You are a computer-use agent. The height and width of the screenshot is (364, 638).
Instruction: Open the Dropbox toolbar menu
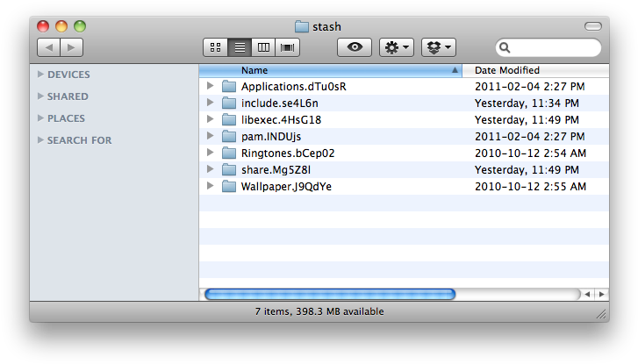tap(439, 47)
